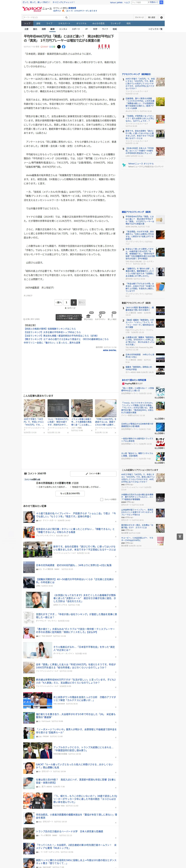This screenshot has width=186, height=868.
Task: Open the ライブ tab in main nav
Action: click(49, 24)
